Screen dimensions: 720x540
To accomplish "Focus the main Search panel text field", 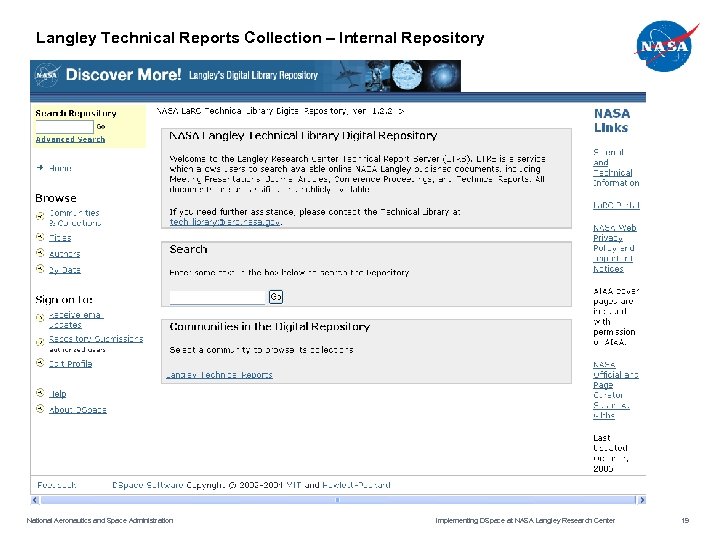I will click(218, 298).
